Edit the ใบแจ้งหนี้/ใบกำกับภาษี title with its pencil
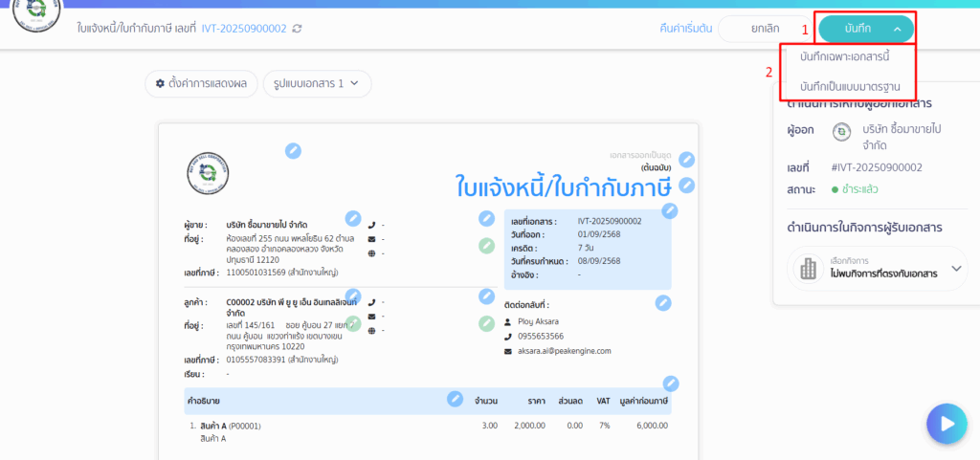The width and height of the screenshot is (980, 460). tap(687, 186)
